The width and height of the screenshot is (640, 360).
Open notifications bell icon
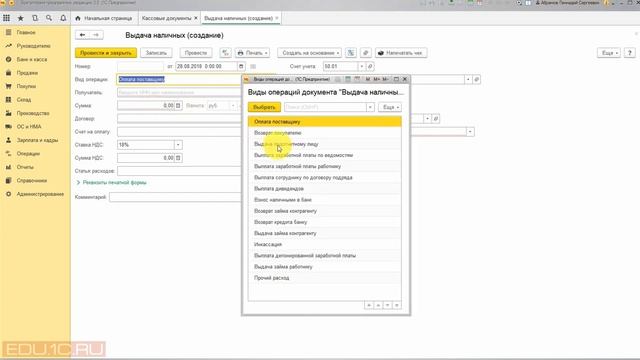coord(63,18)
